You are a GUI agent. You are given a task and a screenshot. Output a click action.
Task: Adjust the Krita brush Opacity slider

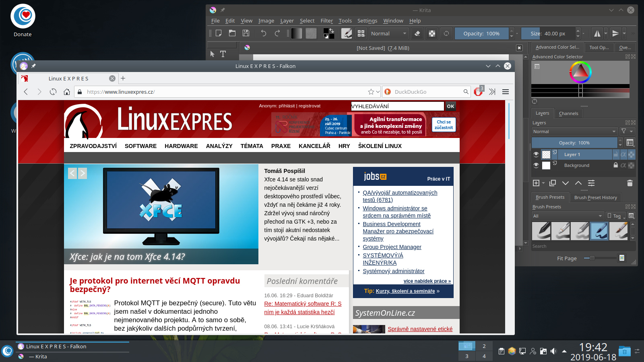482,33
